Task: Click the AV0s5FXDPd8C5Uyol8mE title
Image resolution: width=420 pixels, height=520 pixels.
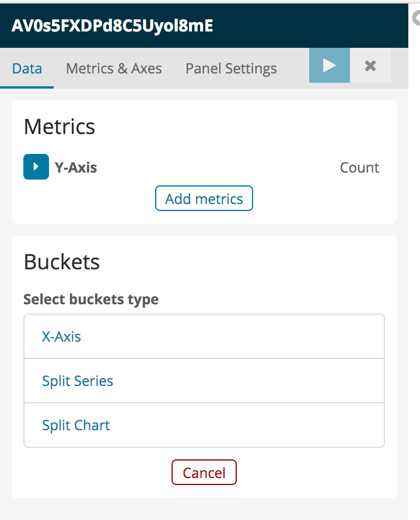Action: 112,26
